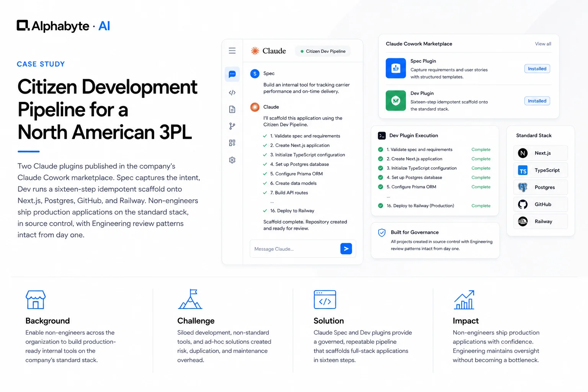Click the Claude Cowork Marketplace title
Viewport: 588px width, 392px height.
(419, 44)
